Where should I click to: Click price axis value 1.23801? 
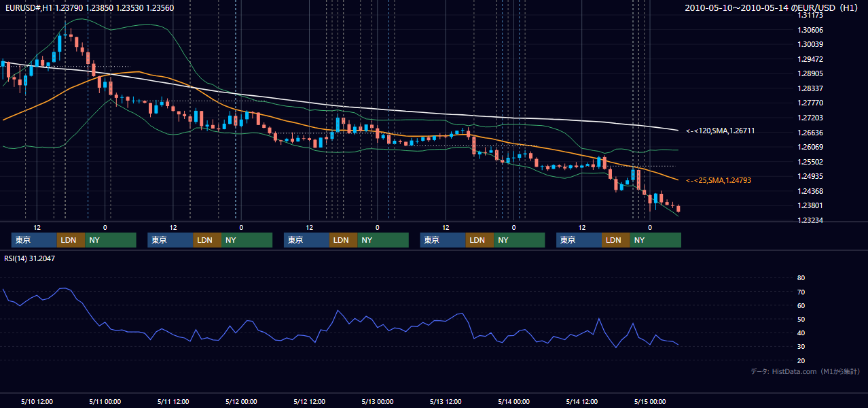(811, 205)
